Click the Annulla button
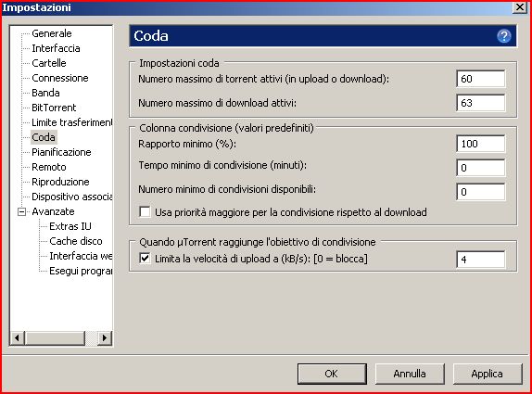 click(410, 374)
